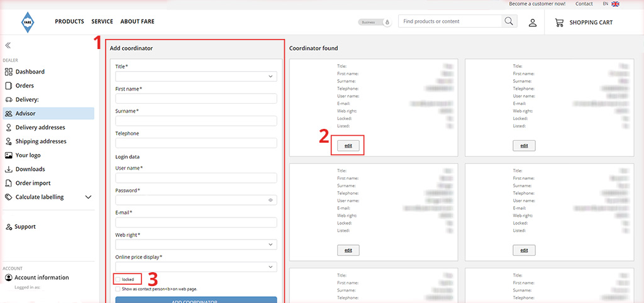Edit the first coordinator card, top left
Image resolution: width=644 pixels, height=303 pixels.
coord(348,145)
